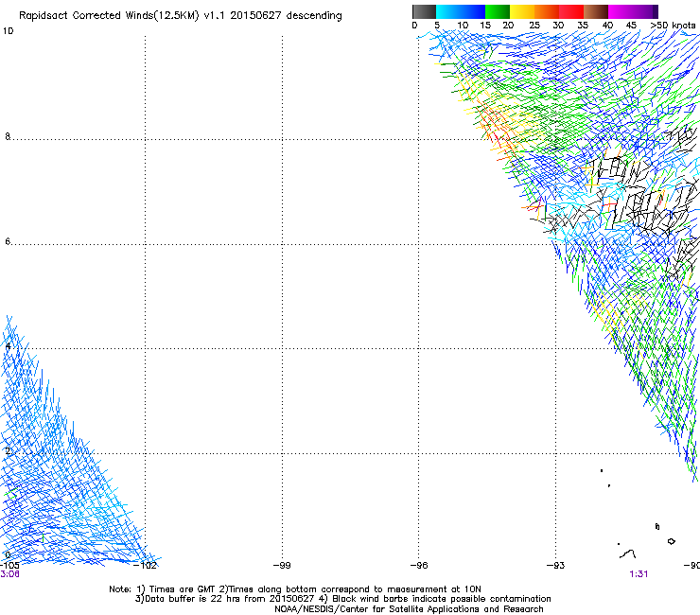The height and width of the screenshot is (615, 700).
Task: Click the '-102' longitude axis label
Action: (145, 566)
